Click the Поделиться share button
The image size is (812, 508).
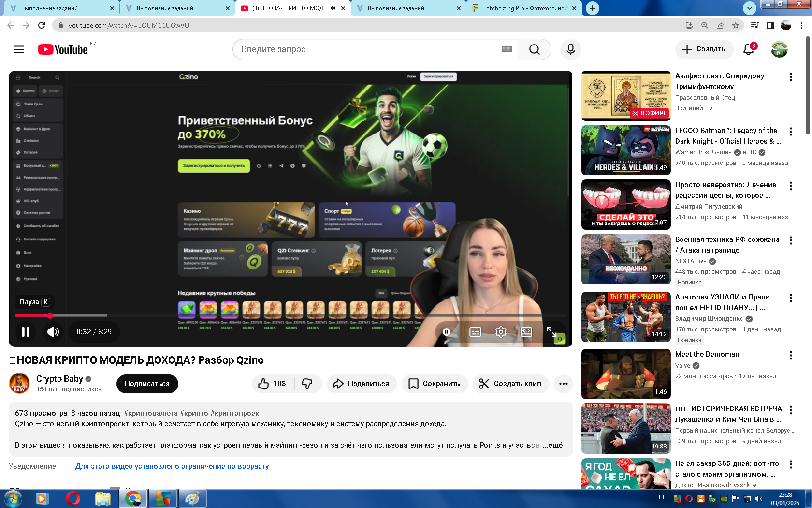click(362, 384)
